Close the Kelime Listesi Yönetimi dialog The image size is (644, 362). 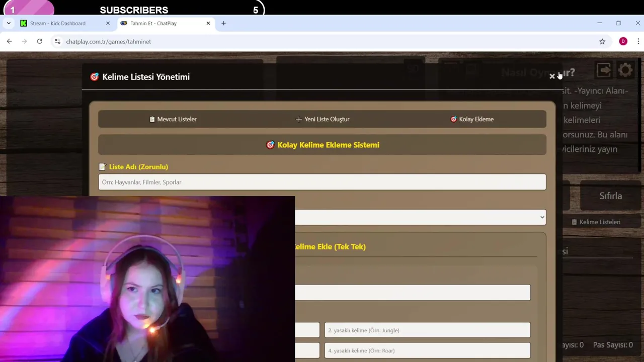click(x=552, y=76)
